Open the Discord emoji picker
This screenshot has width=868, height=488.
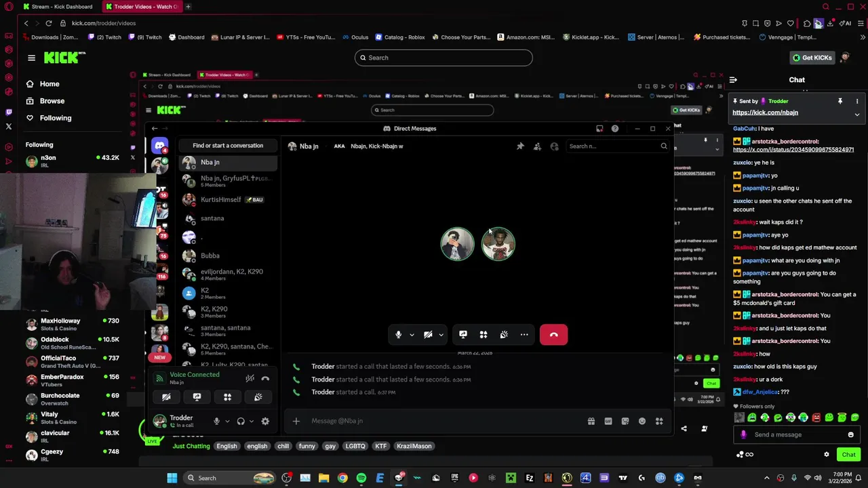[x=642, y=421]
